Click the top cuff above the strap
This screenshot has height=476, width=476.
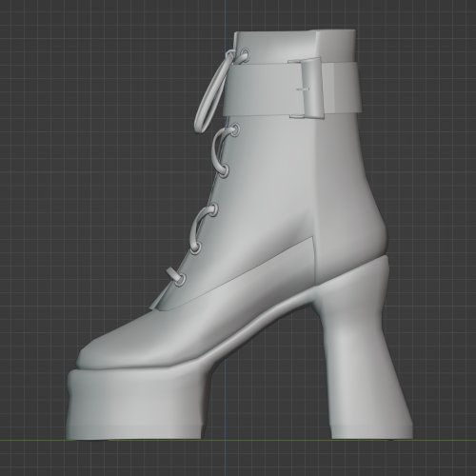coord(295,46)
